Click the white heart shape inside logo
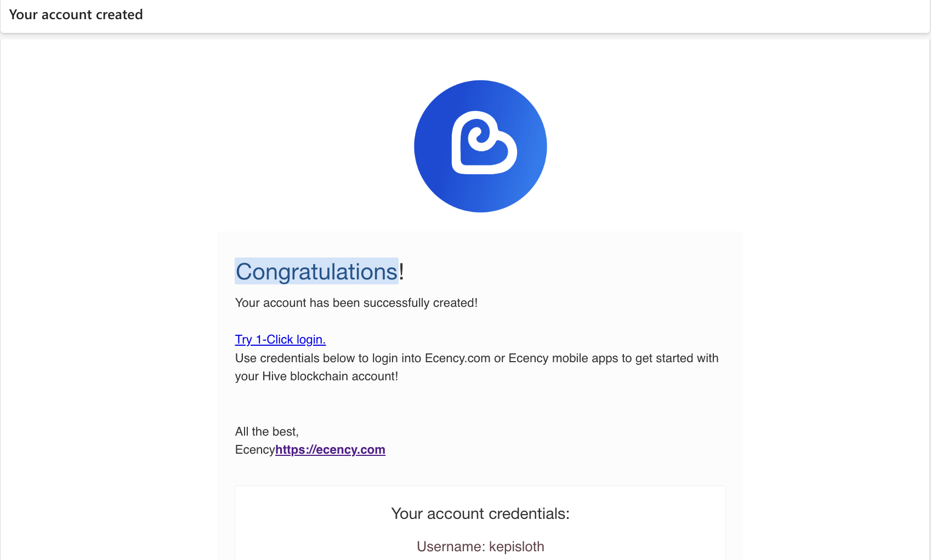This screenshot has height=560, width=931. click(484, 143)
